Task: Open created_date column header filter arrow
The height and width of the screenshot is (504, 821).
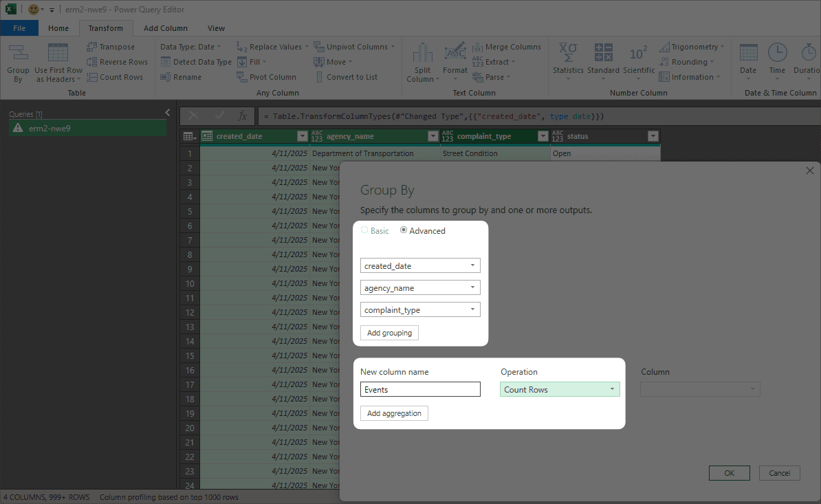Action: (302, 136)
